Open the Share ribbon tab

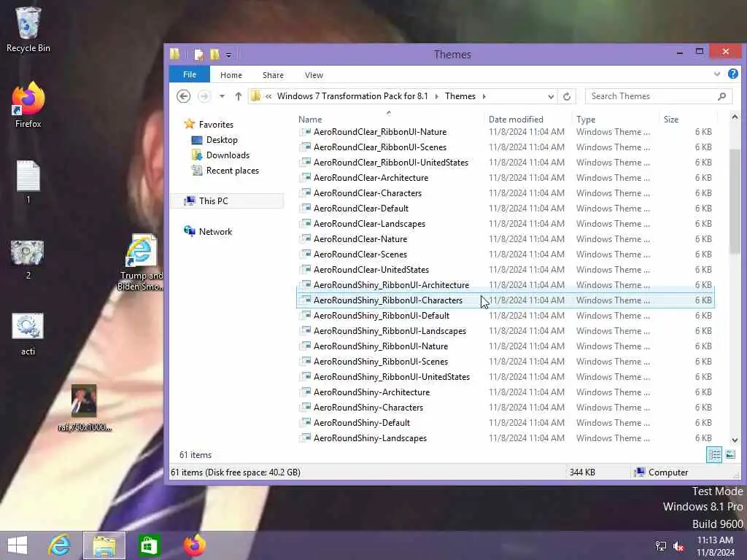point(273,75)
